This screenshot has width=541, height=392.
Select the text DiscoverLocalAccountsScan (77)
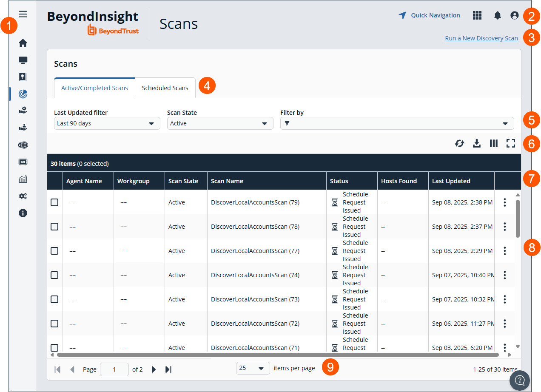point(255,251)
